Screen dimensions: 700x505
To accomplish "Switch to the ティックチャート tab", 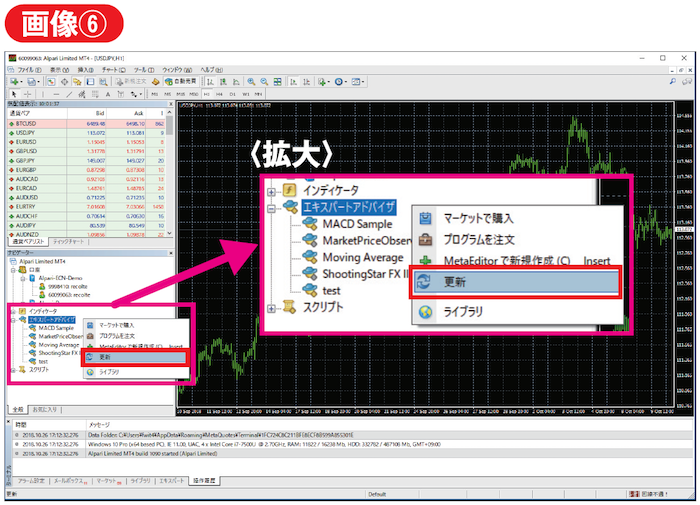I will tap(68, 242).
